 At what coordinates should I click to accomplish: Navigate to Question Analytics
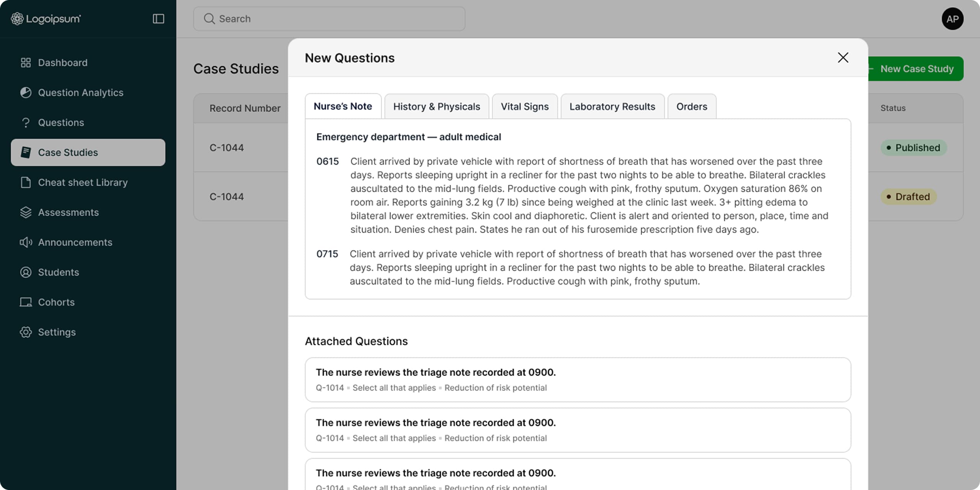pyautogui.click(x=88, y=93)
